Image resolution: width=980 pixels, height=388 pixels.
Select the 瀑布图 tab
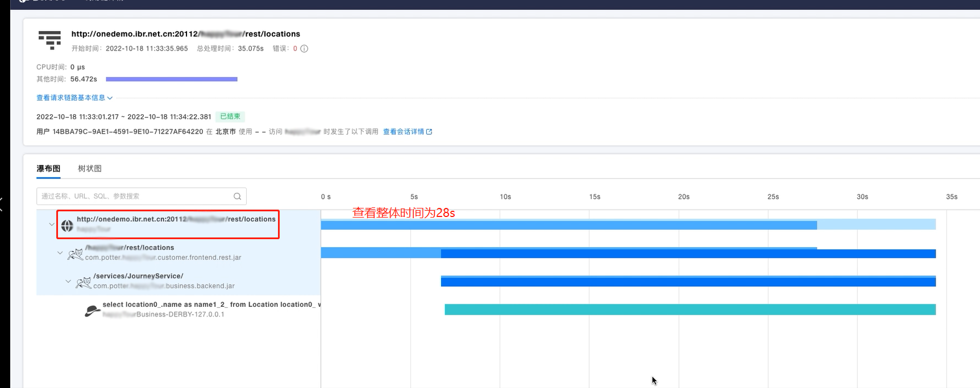coord(48,169)
